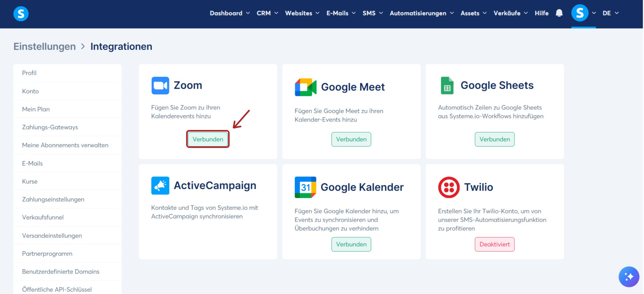Image resolution: width=644 pixels, height=294 pixels.
Task: Open the notifications bell
Action: 559,13
